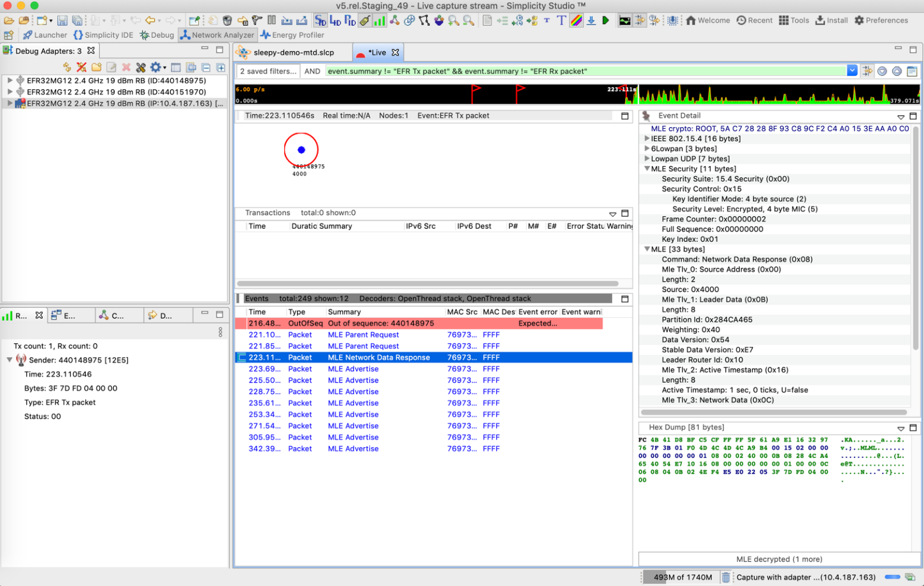Click the LID toolbar icon
The height and width of the screenshot is (586, 924).
[x=335, y=20]
